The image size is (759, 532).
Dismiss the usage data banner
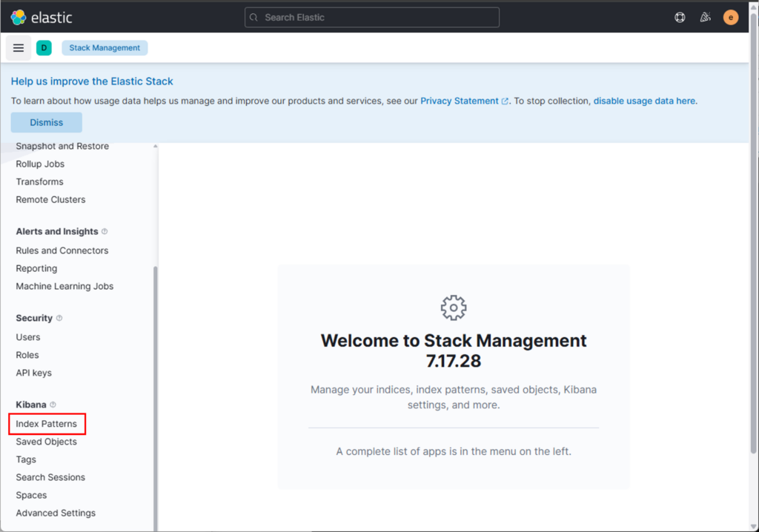point(47,122)
